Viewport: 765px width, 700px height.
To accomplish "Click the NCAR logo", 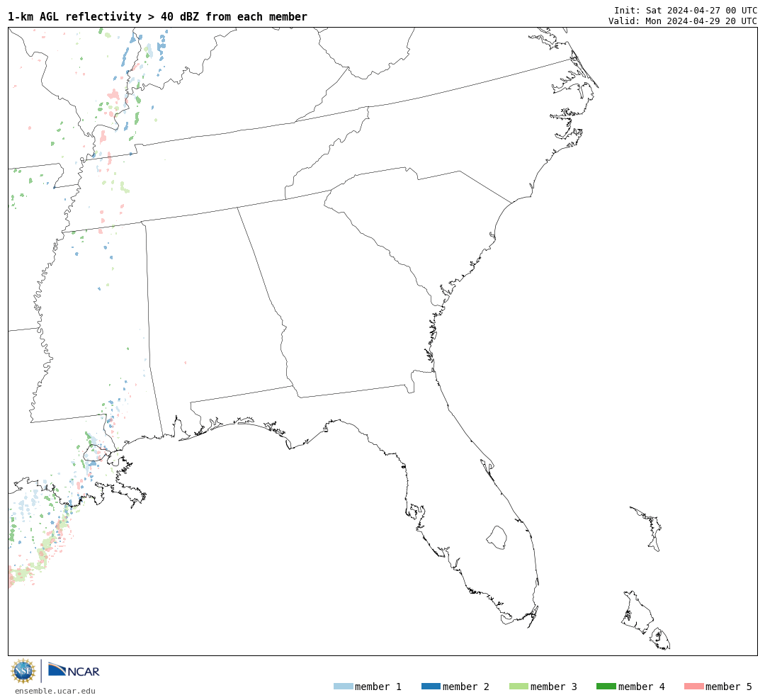I will [x=74, y=670].
